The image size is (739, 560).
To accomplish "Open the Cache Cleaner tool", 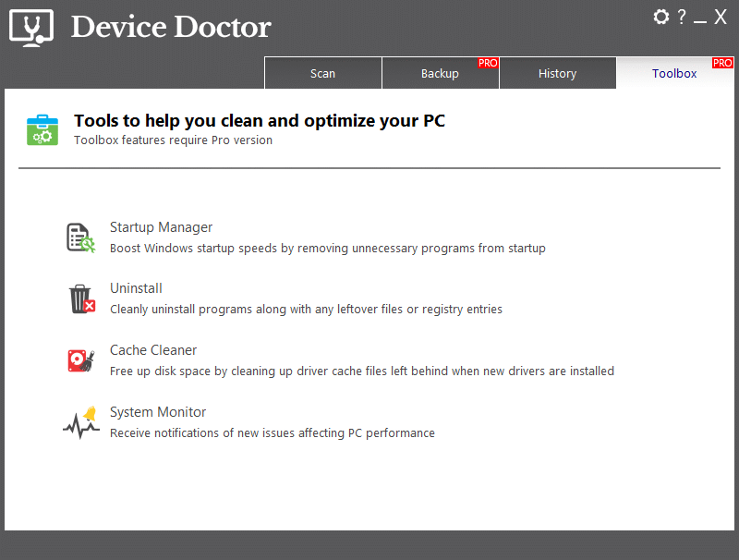I will pyautogui.click(x=153, y=349).
